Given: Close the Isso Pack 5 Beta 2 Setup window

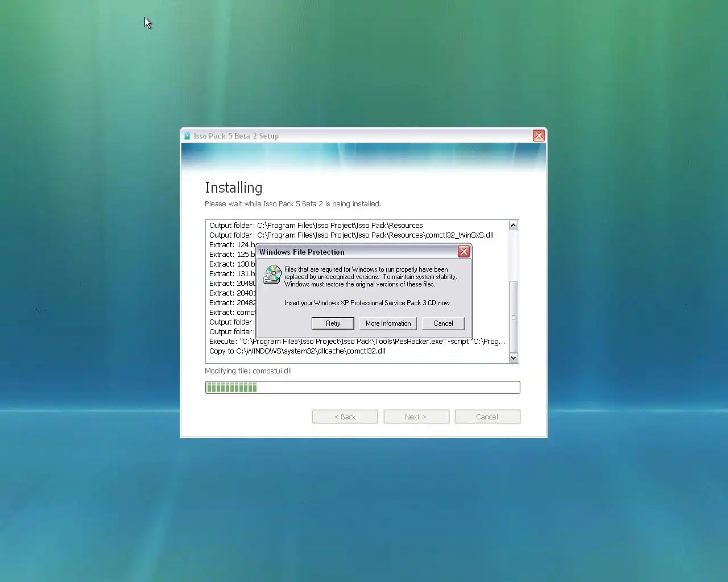Looking at the screenshot, I should tap(539, 135).
